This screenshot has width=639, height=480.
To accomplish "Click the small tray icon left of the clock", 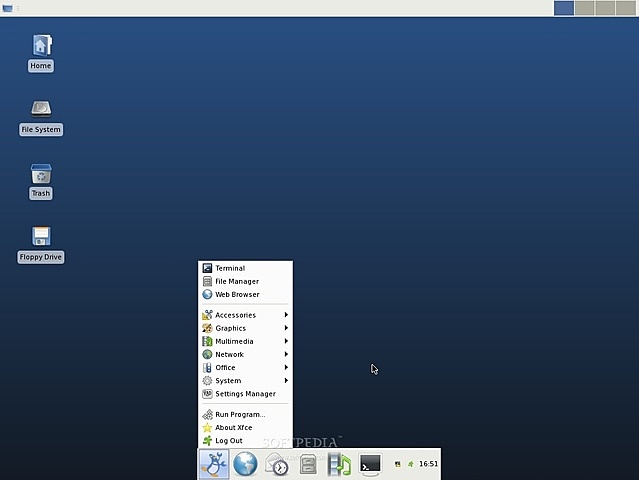I will [398, 464].
